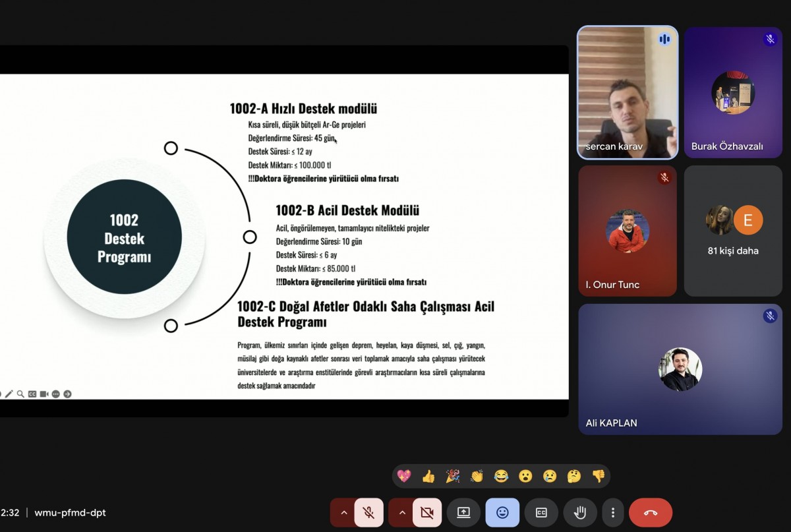Toggle the microphone mute button
This screenshot has width=791, height=532.
369,512
